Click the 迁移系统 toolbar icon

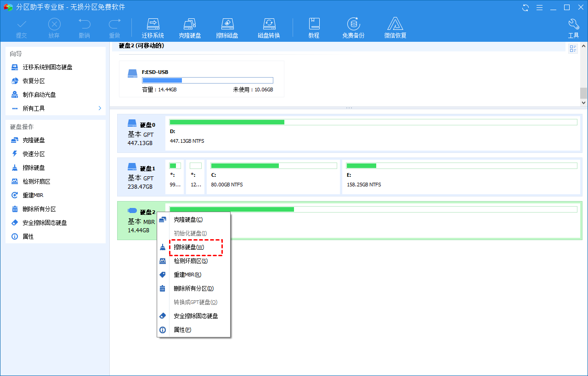(153, 28)
